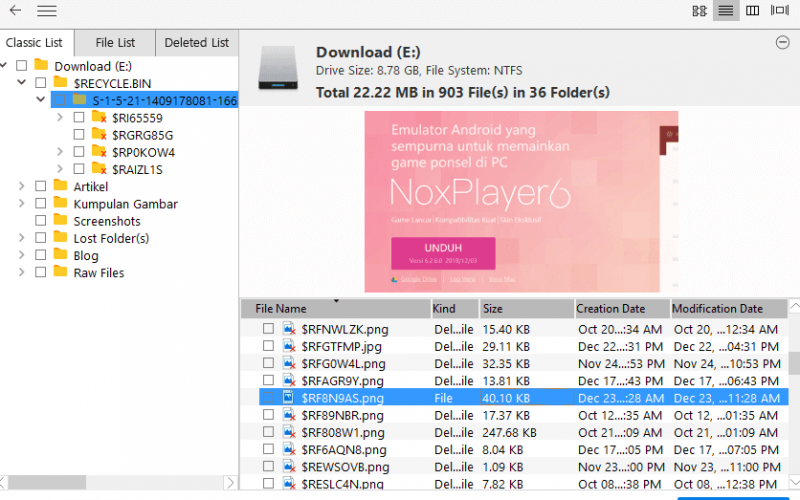Viewport: 800px width, 500px height.
Task: Tick the Kumpulan Gambar checkbox
Action: [41, 204]
